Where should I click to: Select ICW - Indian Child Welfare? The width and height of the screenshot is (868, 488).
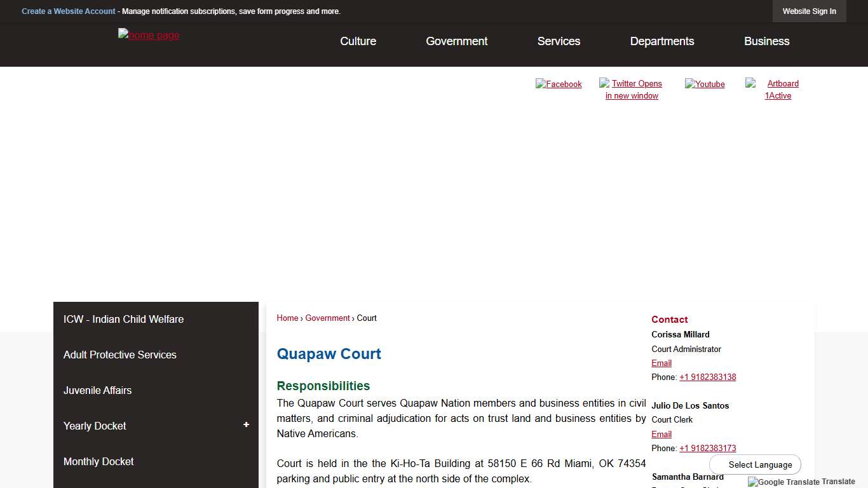(x=123, y=319)
